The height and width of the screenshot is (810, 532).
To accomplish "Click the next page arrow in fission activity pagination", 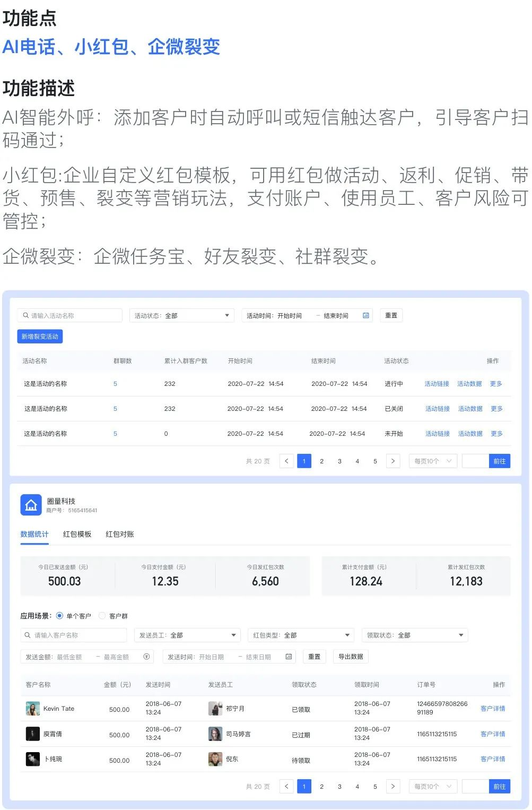I will [393, 461].
